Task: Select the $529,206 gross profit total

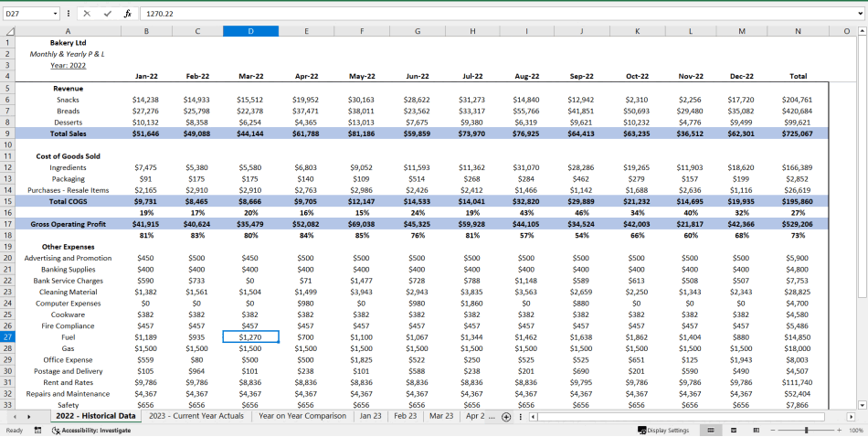Action: click(x=798, y=224)
